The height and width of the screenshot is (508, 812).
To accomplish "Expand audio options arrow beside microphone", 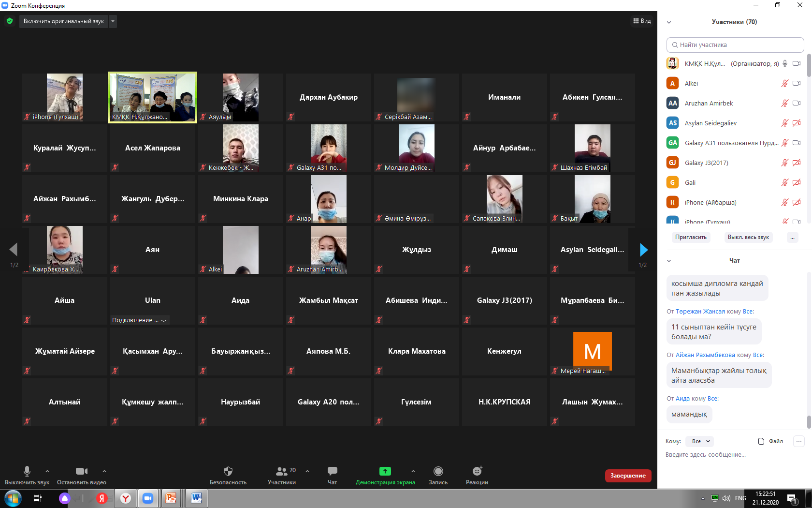I will [47, 471].
